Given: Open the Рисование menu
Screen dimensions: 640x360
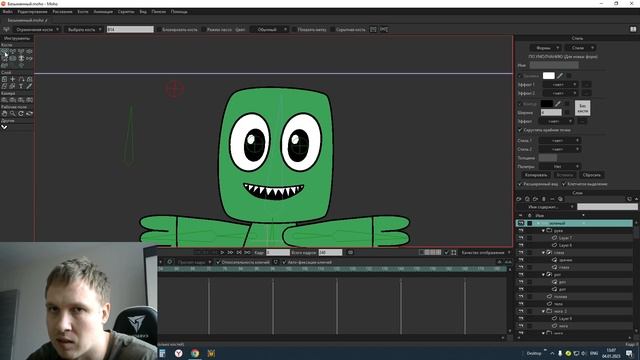Looking at the screenshot, I should tap(62, 12).
